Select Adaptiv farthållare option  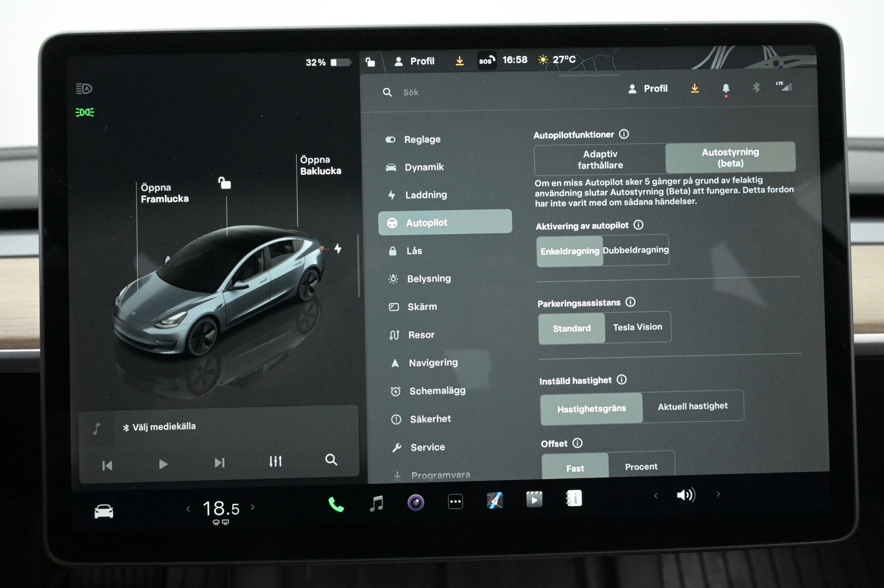click(600, 159)
